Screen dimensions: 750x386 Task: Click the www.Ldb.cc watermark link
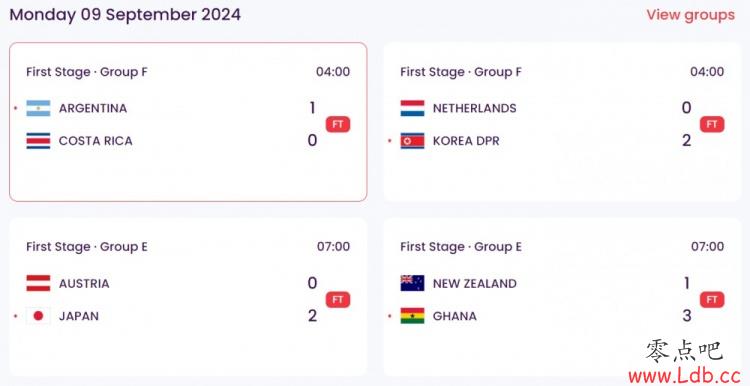pyautogui.click(x=685, y=376)
